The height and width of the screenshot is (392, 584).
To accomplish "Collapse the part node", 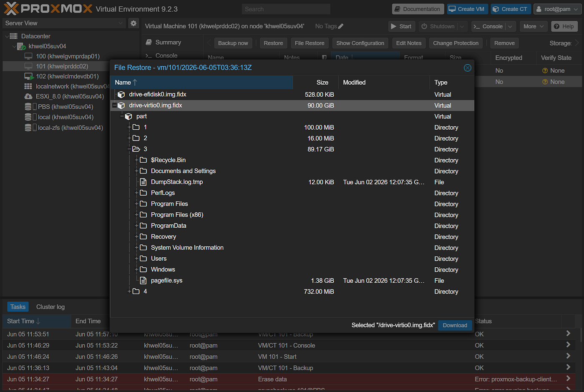I will [122, 116].
